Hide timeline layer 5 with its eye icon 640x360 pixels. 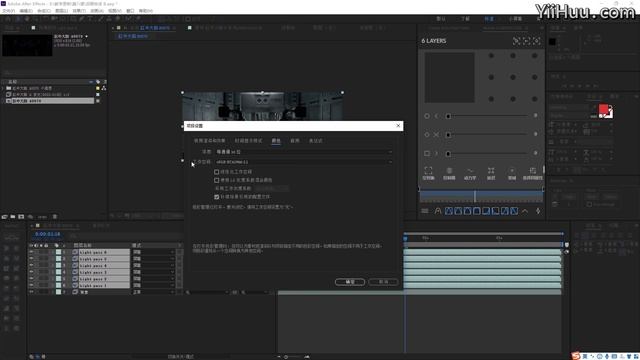pos(31,279)
